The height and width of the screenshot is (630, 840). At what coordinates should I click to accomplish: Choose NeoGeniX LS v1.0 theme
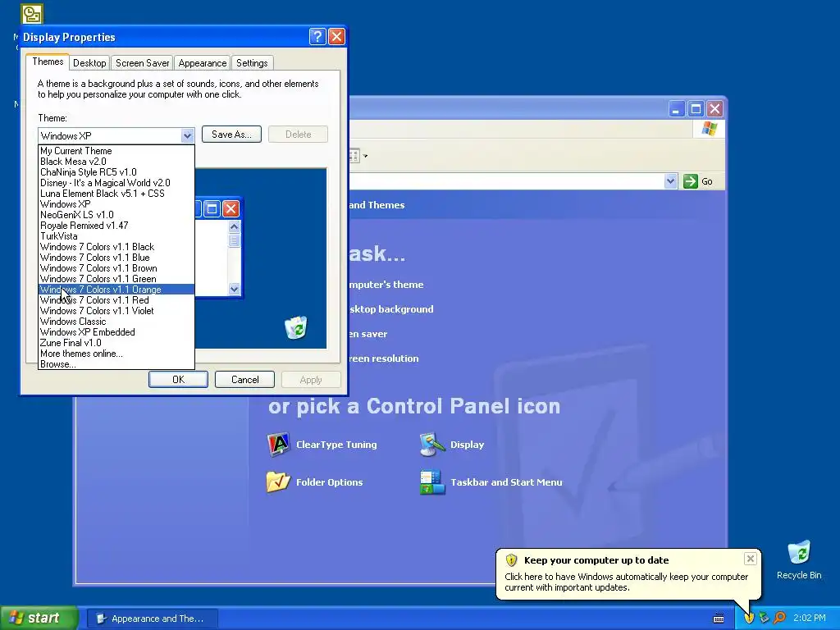pos(116,215)
